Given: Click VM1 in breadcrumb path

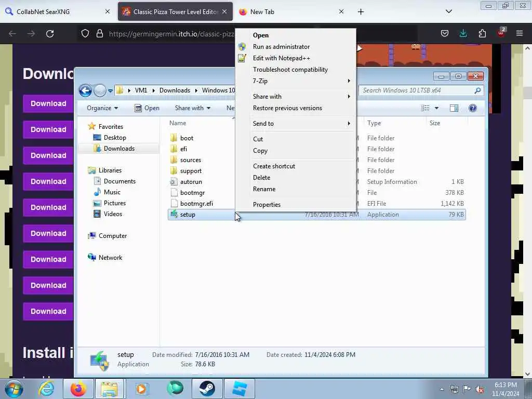Looking at the screenshot, I should (x=141, y=90).
